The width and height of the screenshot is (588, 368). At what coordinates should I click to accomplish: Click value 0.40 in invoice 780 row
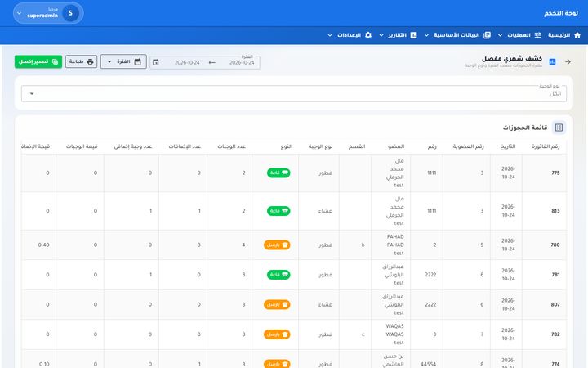(43, 245)
